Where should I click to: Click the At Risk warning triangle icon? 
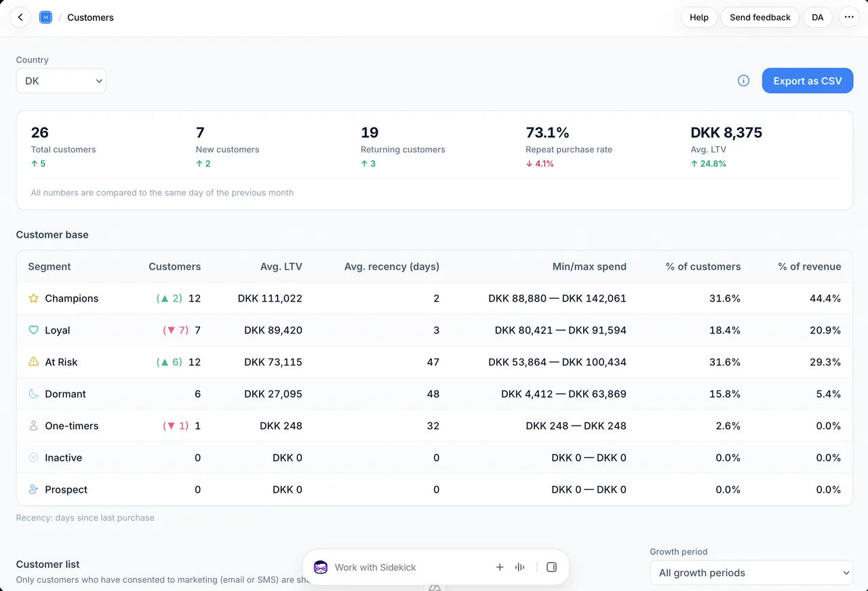coord(33,362)
